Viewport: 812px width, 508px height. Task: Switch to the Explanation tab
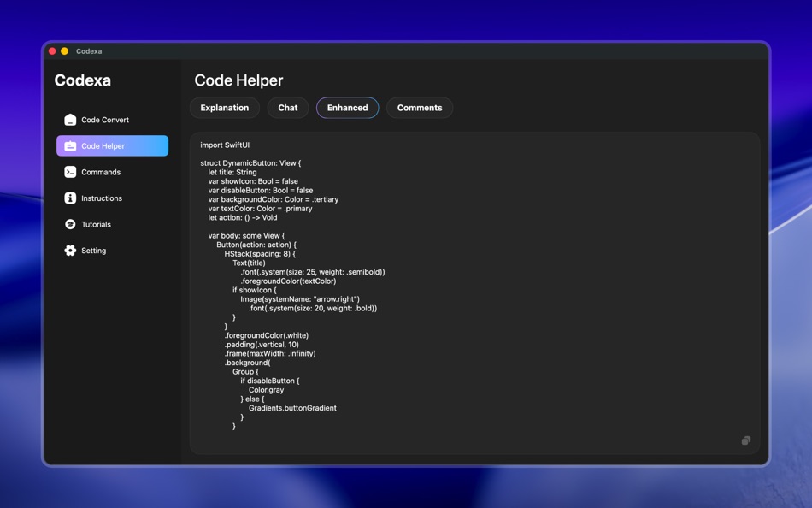coord(225,108)
